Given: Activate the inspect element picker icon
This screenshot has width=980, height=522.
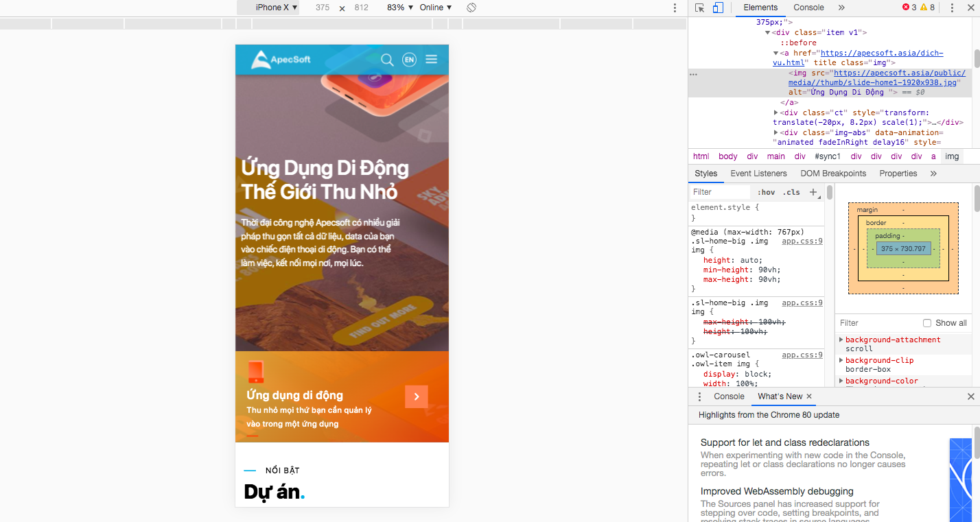Looking at the screenshot, I should tap(699, 8).
